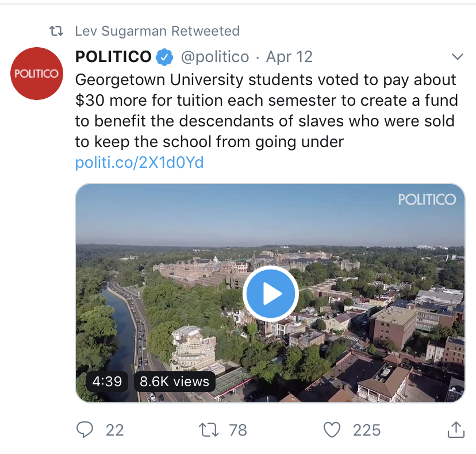The image size is (476, 454).
Task: Click the 22 replies count
Action: (x=115, y=430)
